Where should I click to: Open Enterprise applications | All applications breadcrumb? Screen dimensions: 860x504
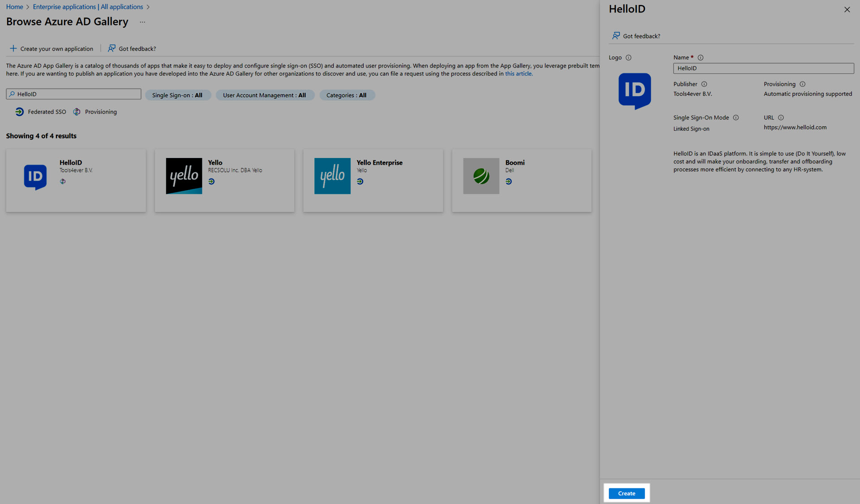(88, 7)
